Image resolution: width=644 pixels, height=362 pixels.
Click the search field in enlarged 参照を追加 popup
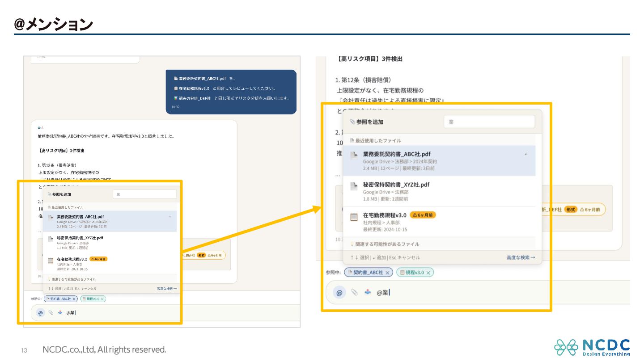tap(489, 122)
